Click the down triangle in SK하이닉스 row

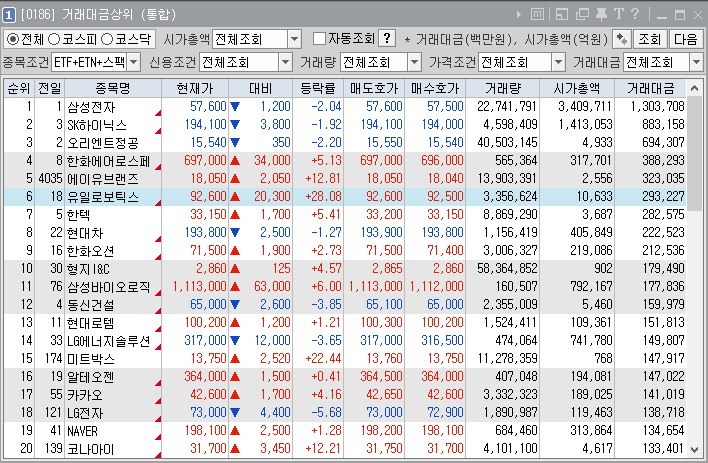[235, 125]
